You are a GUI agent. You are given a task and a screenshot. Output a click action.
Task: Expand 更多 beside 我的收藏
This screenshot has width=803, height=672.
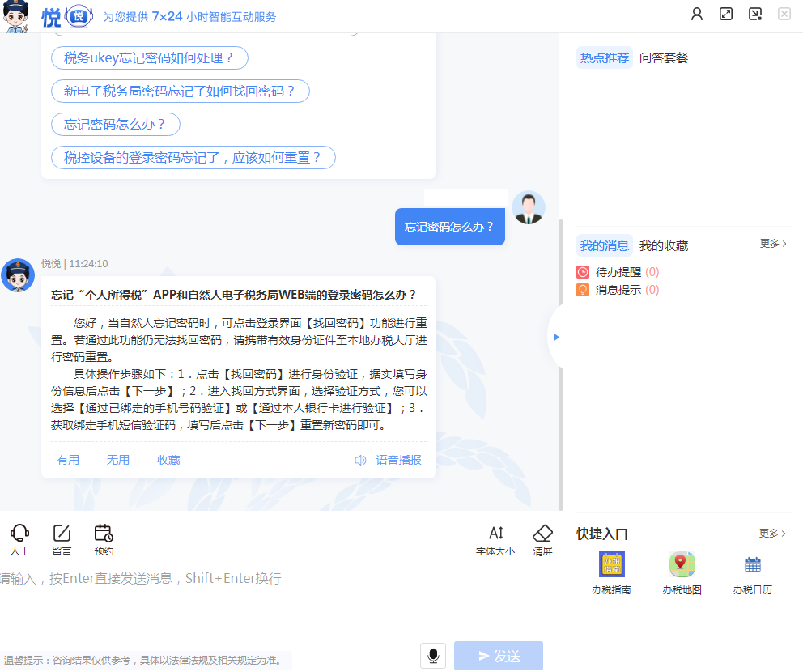click(773, 243)
